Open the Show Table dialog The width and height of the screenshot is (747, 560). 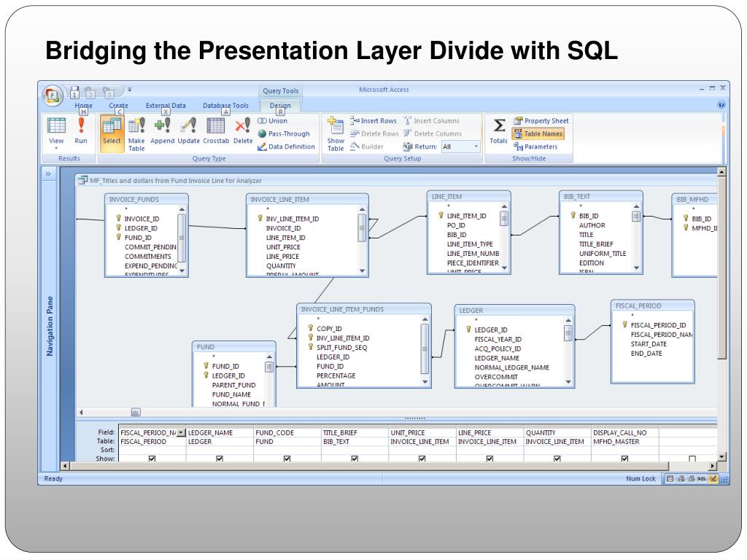point(336,134)
